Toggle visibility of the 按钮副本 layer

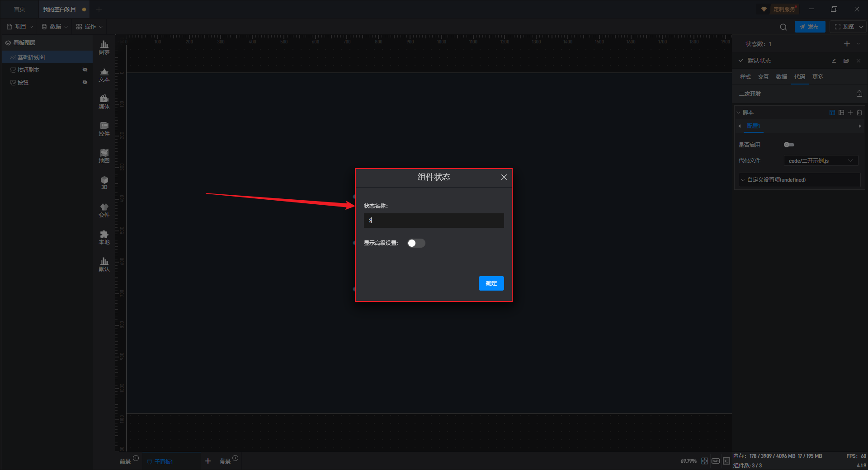click(85, 70)
